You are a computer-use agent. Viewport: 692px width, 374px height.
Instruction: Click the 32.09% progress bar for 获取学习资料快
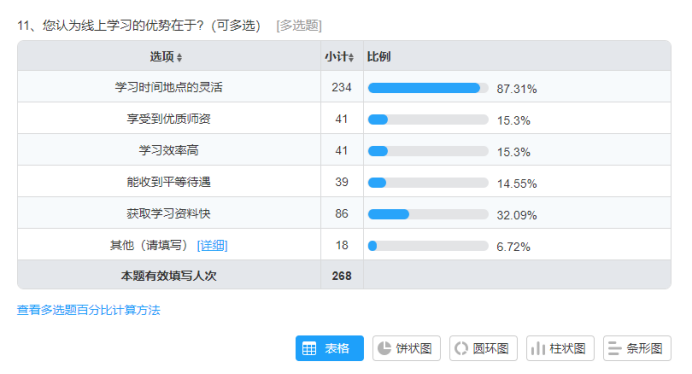428,214
